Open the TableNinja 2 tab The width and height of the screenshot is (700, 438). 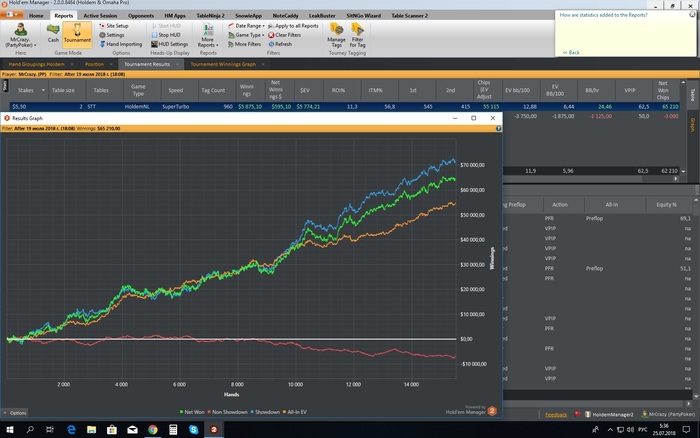210,16
